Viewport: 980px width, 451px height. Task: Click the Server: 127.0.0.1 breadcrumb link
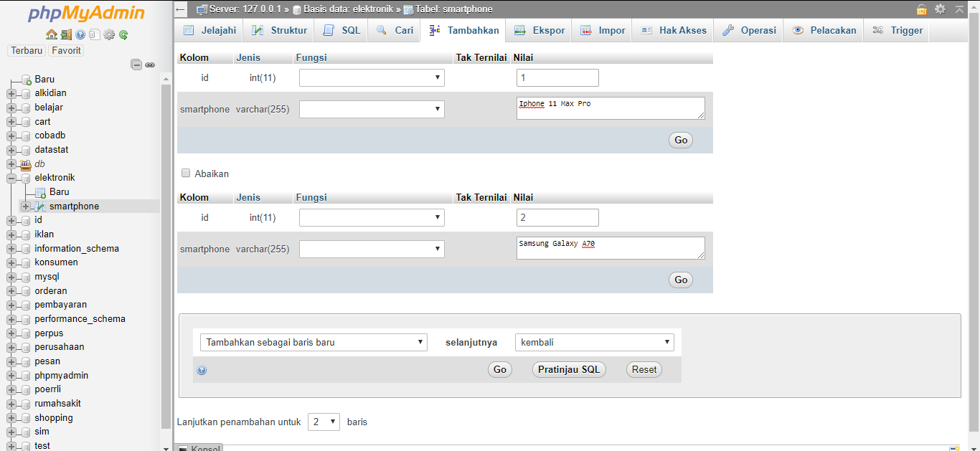(244, 9)
